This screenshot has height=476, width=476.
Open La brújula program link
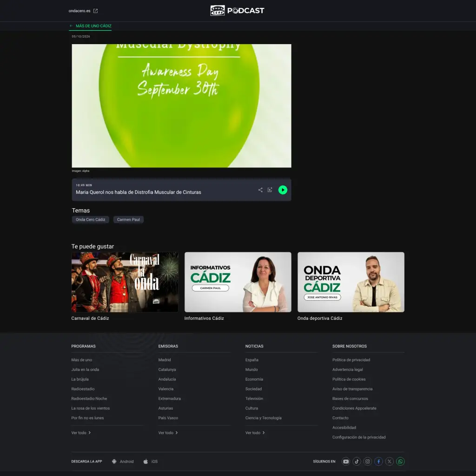click(x=80, y=379)
